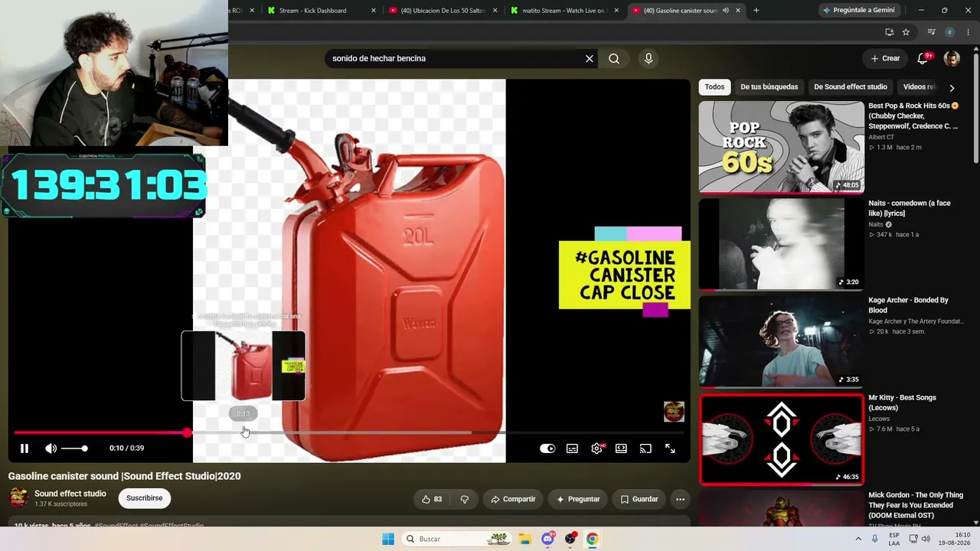Like the video with thumbs up

point(432,499)
